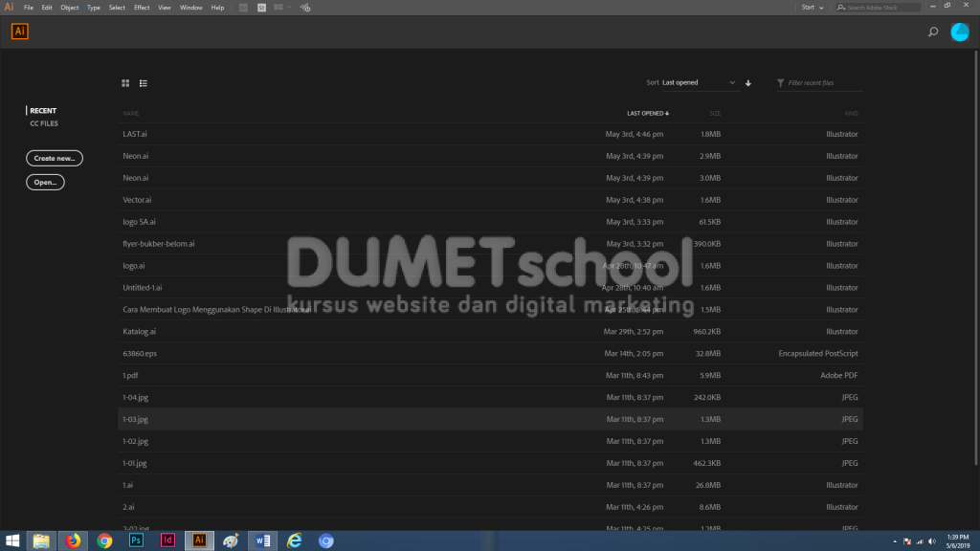
Task: Select the RECENT tab
Action: click(43, 111)
